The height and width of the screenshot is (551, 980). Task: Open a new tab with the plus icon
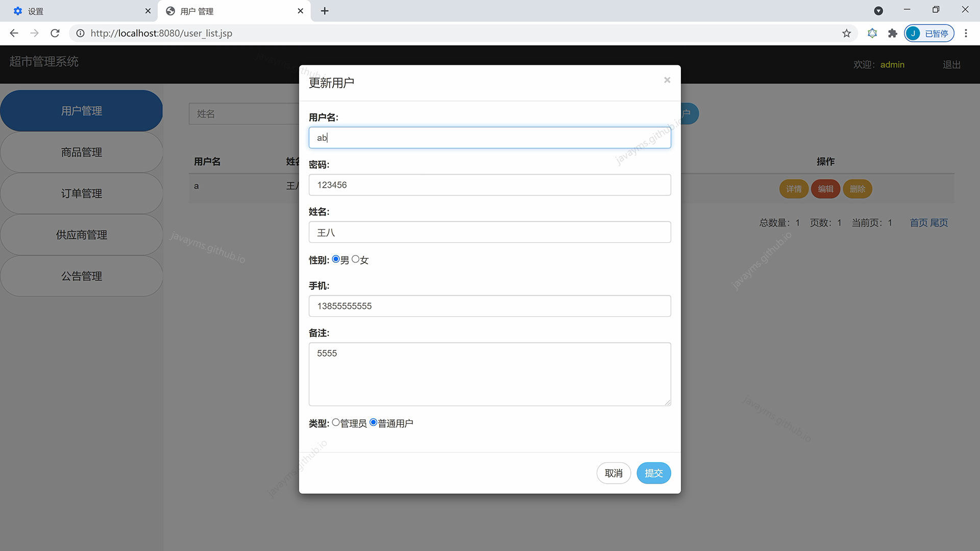[x=325, y=11]
